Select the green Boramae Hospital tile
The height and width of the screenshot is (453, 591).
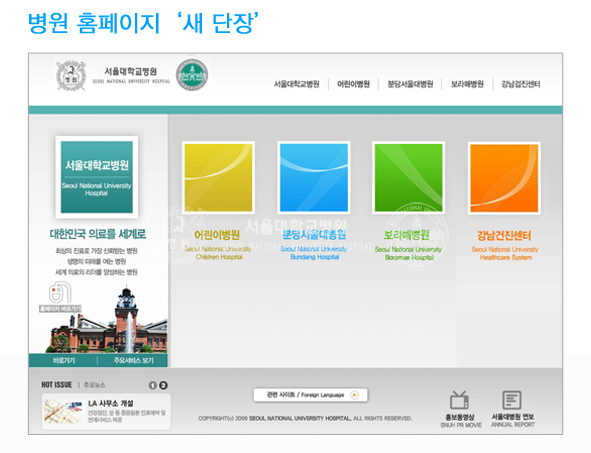pyautogui.click(x=409, y=178)
